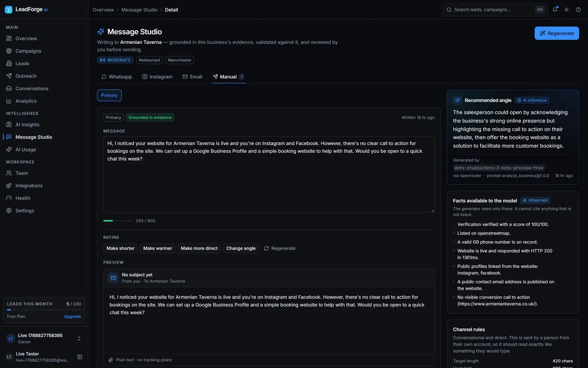Open AI Insights
588x368 pixels.
[44, 124]
